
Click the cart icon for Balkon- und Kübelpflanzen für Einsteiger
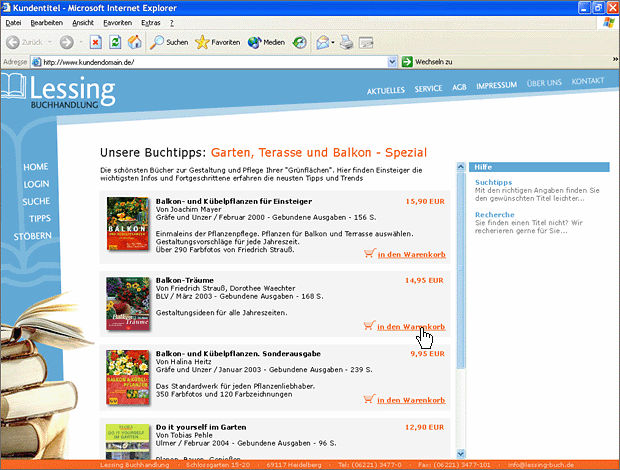370,253
